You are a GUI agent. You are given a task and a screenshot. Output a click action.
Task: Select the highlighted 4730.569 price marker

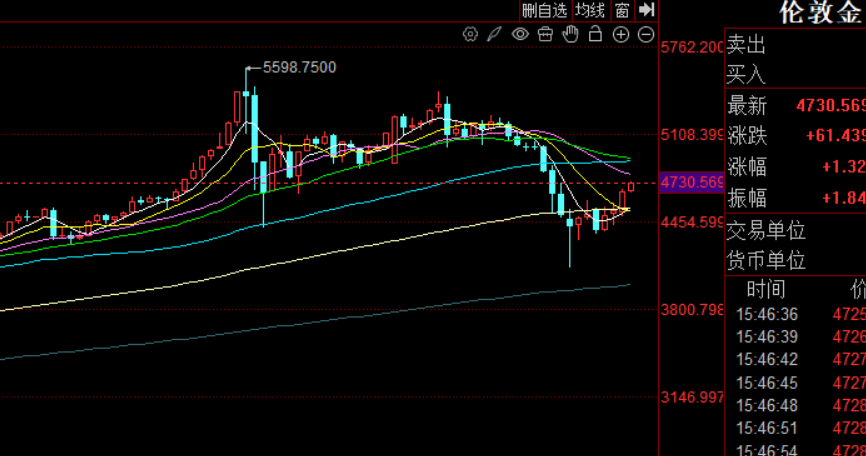[x=691, y=182]
